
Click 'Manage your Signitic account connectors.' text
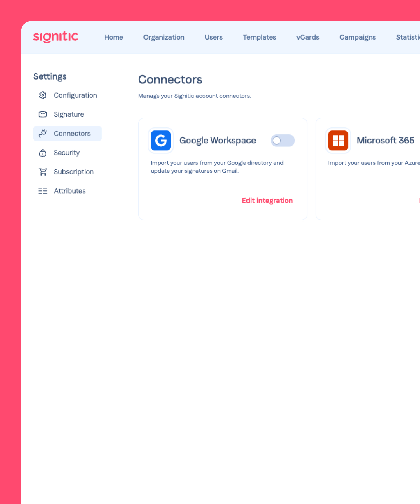click(x=195, y=96)
